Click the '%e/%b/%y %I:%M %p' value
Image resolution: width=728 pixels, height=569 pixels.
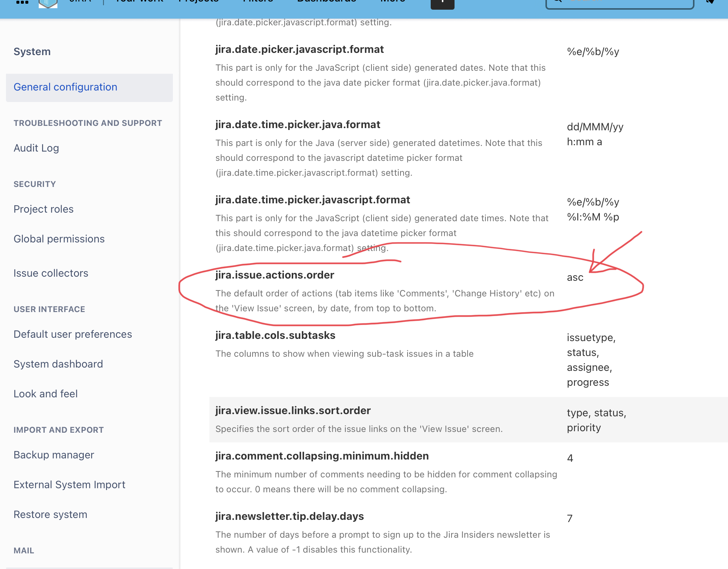[593, 210]
